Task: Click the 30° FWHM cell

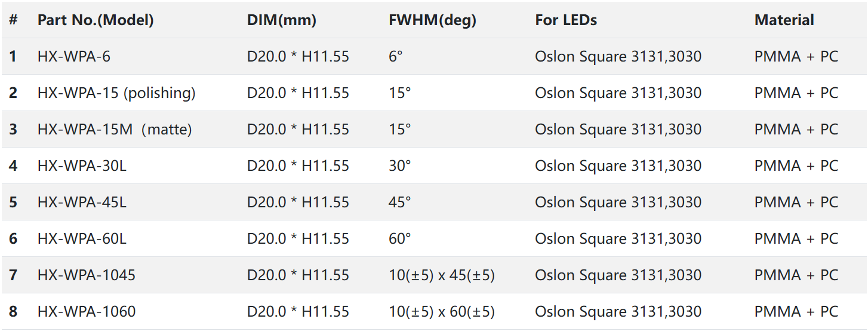Action: coord(400,166)
